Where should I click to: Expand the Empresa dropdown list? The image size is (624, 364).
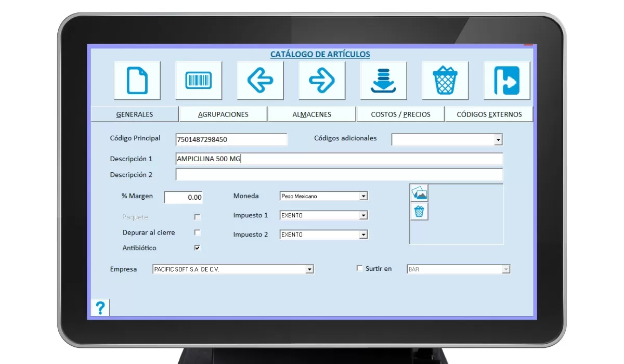(309, 269)
